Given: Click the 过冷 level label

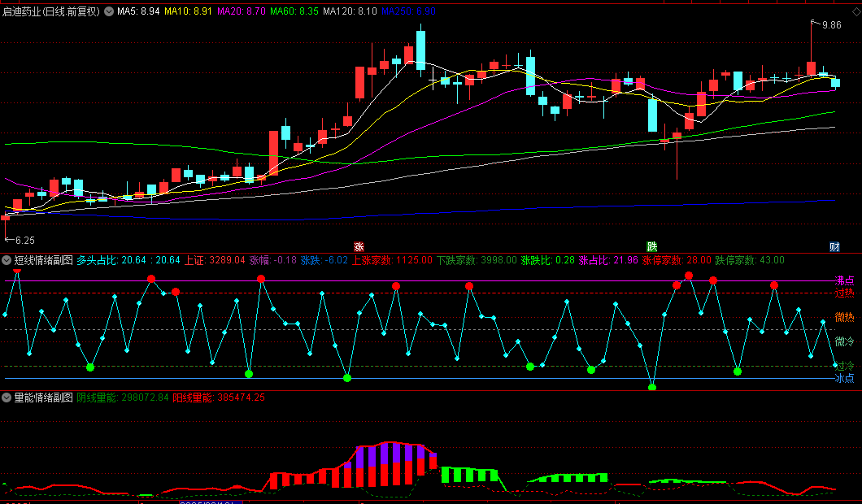Looking at the screenshot, I should click(846, 366).
